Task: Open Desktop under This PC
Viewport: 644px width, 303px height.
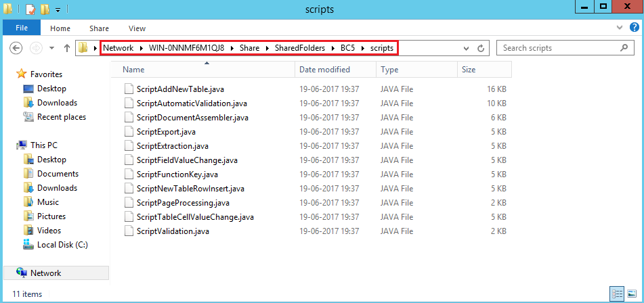Action: 51,160
